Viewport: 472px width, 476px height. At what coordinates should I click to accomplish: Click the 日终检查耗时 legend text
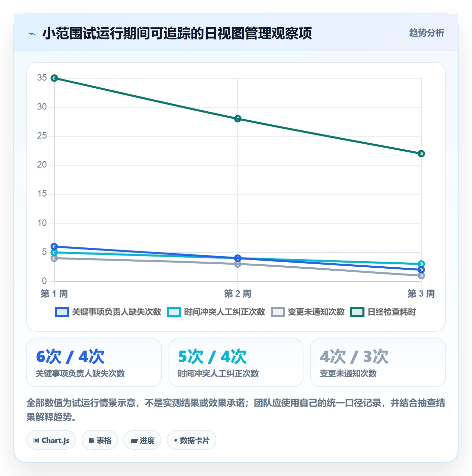pyautogui.click(x=392, y=312)
